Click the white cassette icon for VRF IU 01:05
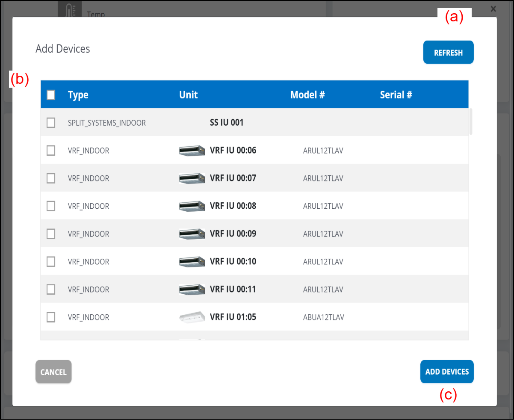The height and width of the screenshot is (420, 514). coord(192,317)
